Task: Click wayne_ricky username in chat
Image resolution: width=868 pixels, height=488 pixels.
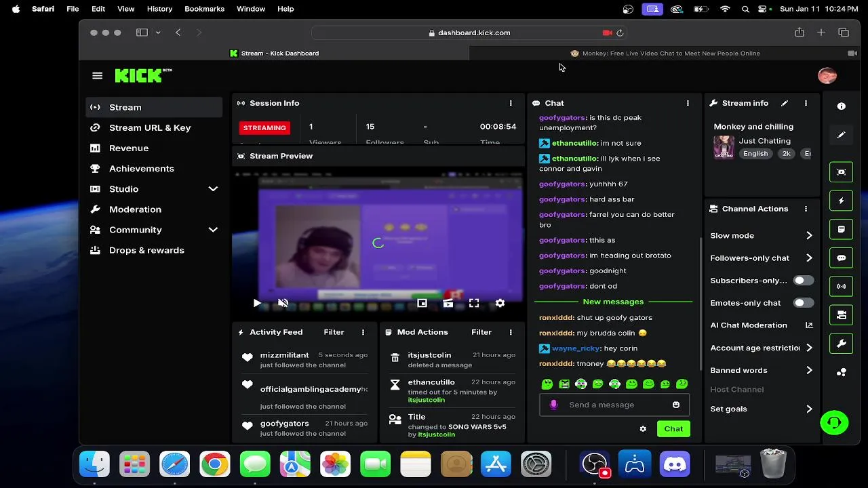Action: [576, 348]
